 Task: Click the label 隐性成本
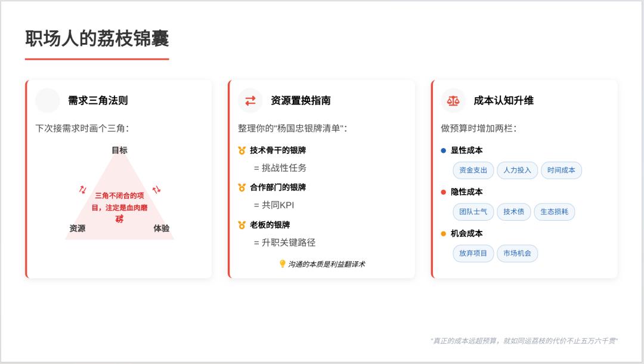click(466, 192)
